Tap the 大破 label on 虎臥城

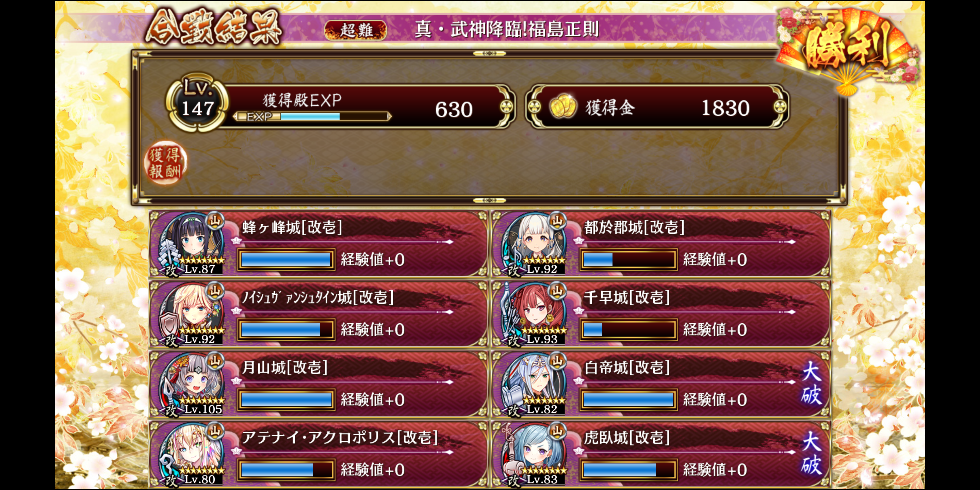pyautogui.click(x=811, y=453)
